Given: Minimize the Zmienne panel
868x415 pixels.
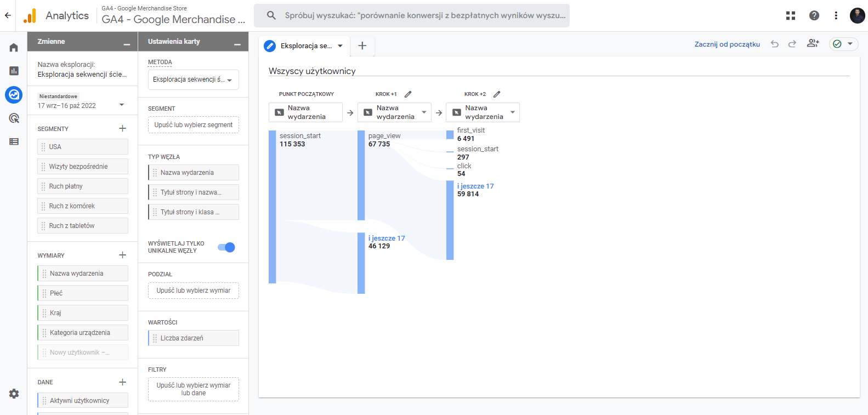Looking at the screenshot, I should tap(127, 42).
